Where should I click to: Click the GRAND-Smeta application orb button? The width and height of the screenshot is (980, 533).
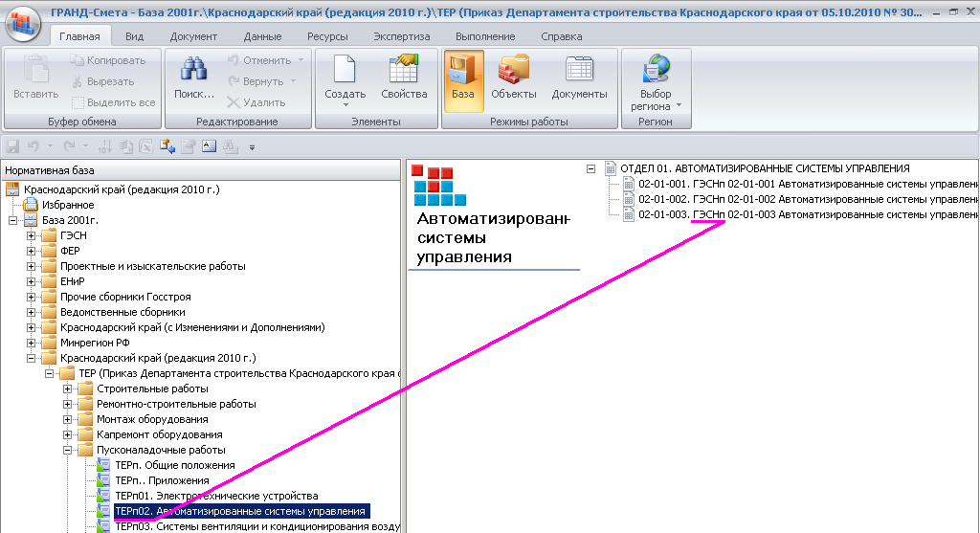click(23, 23)
